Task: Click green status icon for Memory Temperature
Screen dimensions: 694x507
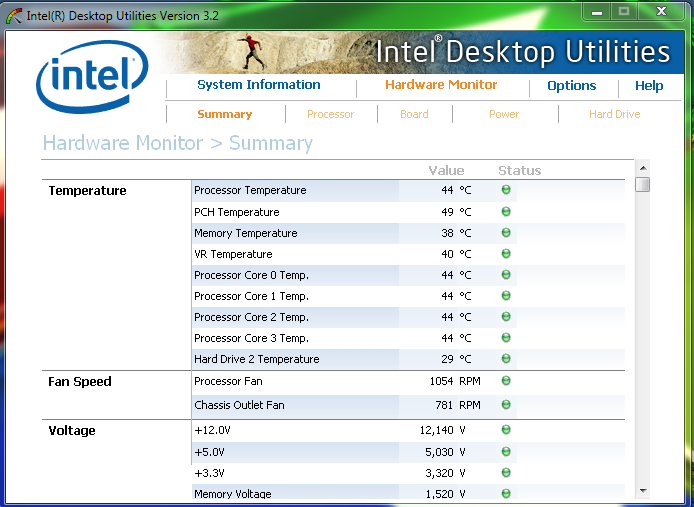Action: tap(506, 232)
